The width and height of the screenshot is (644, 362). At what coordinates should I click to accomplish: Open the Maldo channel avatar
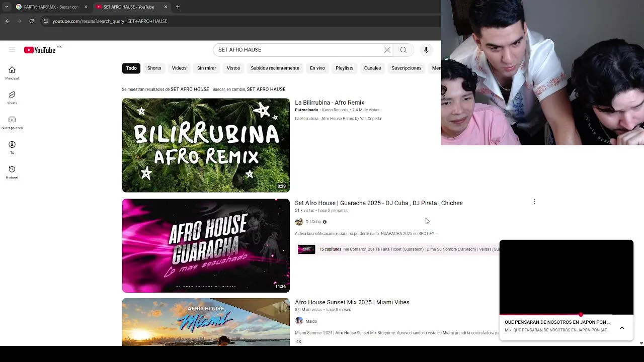299,321
